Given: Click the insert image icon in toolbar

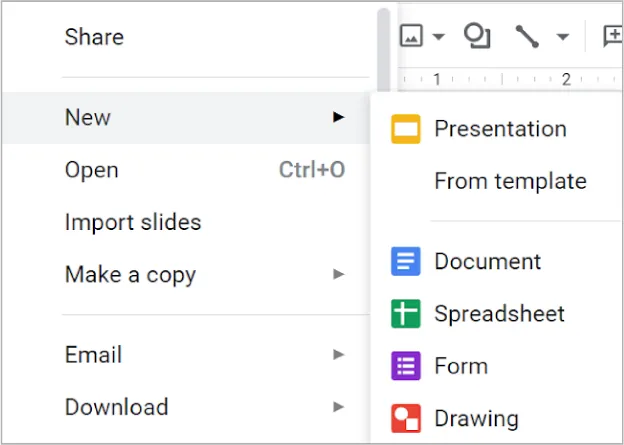Looking at the screenshot, I should coord(411,37).
